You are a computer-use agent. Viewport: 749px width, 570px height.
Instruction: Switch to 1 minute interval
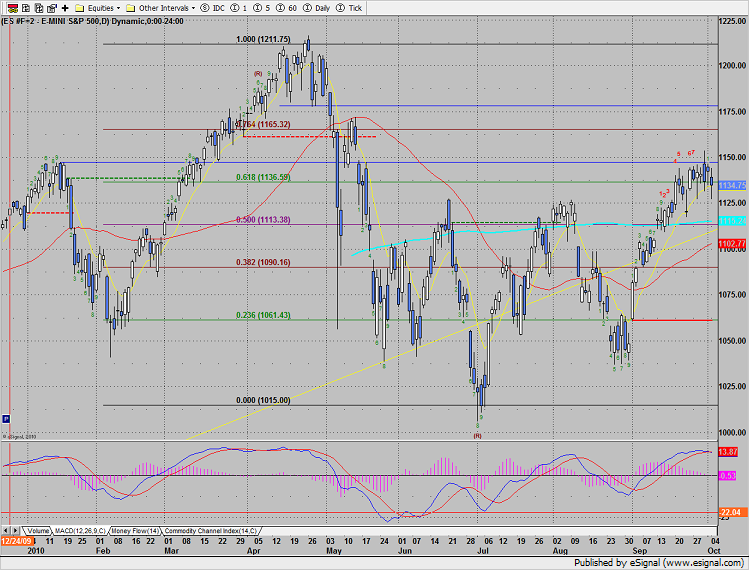238,8
